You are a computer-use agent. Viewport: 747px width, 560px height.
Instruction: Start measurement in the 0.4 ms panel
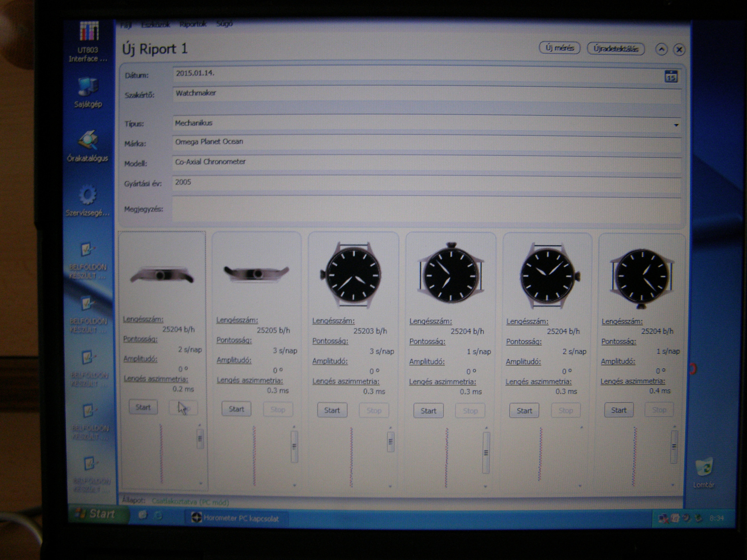point(619,410)
